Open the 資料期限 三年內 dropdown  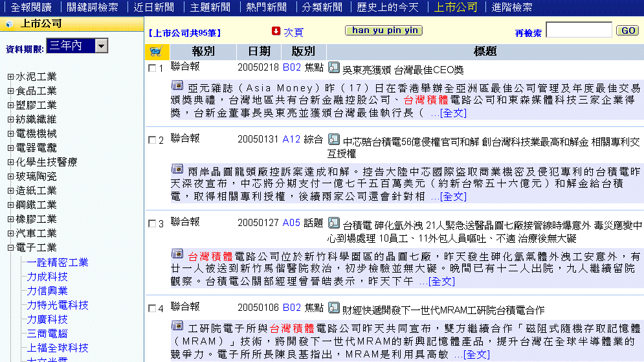(x=101, y=46)
